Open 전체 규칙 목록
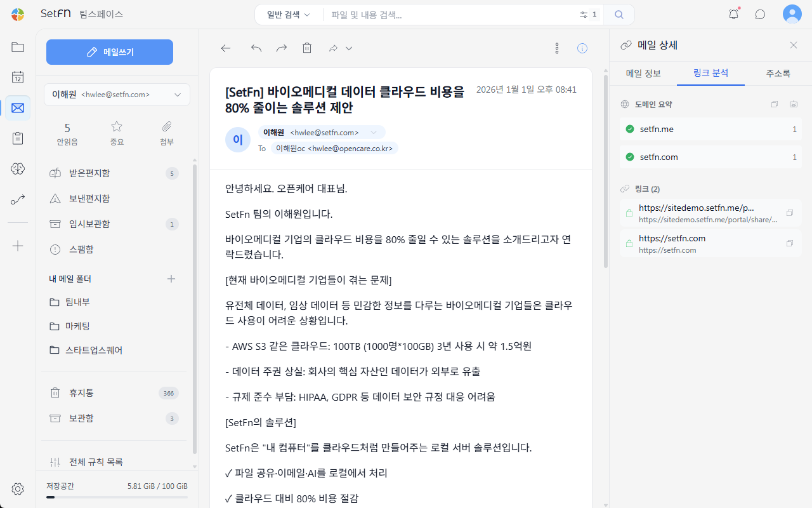The image size is (812, 508). click(x=114, y=462)
